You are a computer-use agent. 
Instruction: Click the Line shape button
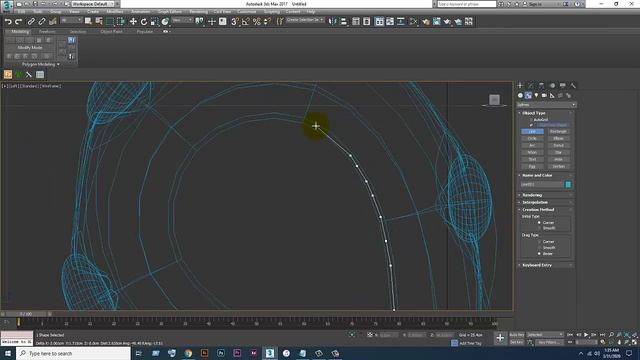532,131
